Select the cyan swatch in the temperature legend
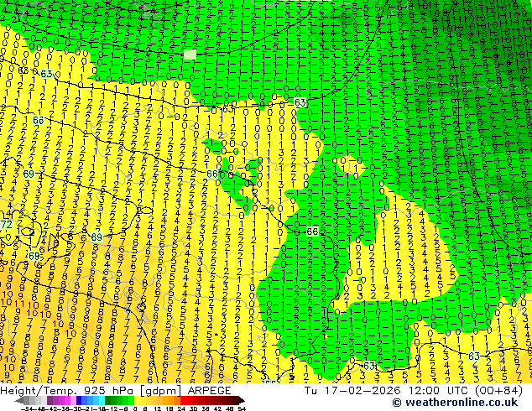Image resolution: width=532 pixels, height=411 pixels. click(102, 400)
